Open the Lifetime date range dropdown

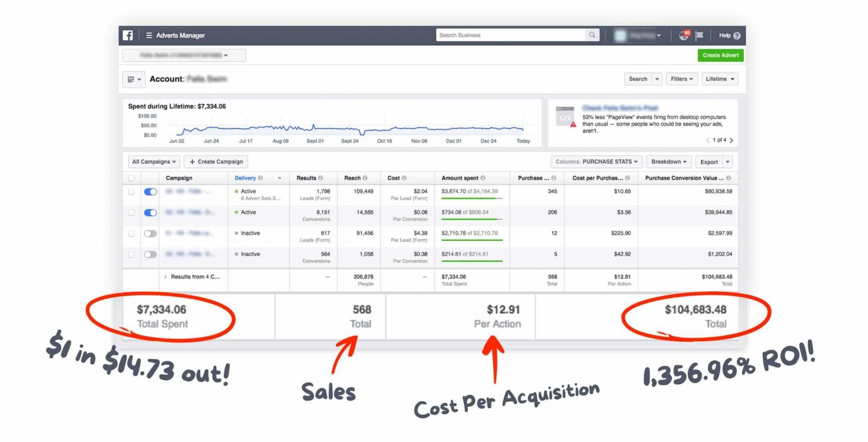click(720, 79)
